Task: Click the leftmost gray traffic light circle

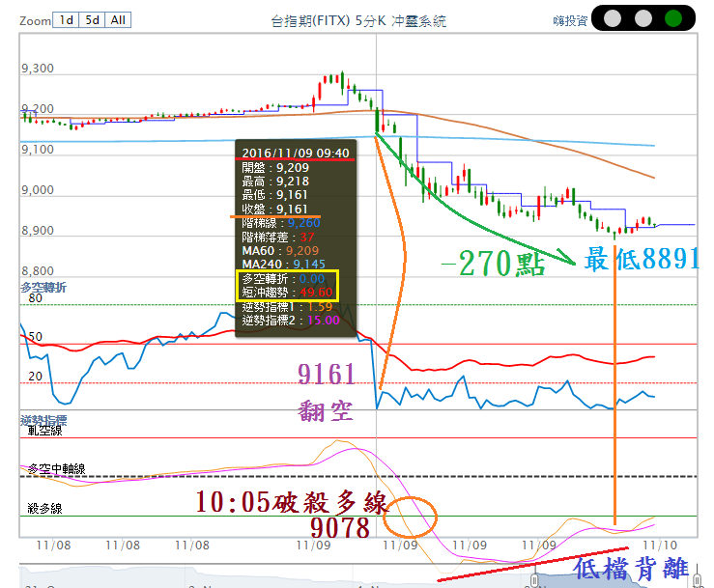Action: (x=613, y=18)
